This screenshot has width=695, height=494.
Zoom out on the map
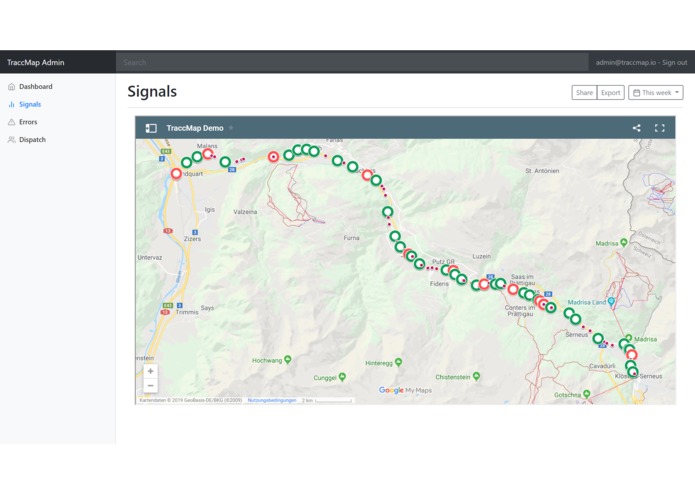(x=151, y=385)
